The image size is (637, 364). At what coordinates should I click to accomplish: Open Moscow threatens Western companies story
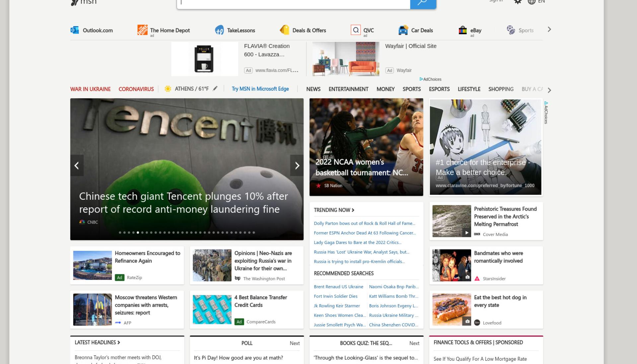click(x=127, y=310)
